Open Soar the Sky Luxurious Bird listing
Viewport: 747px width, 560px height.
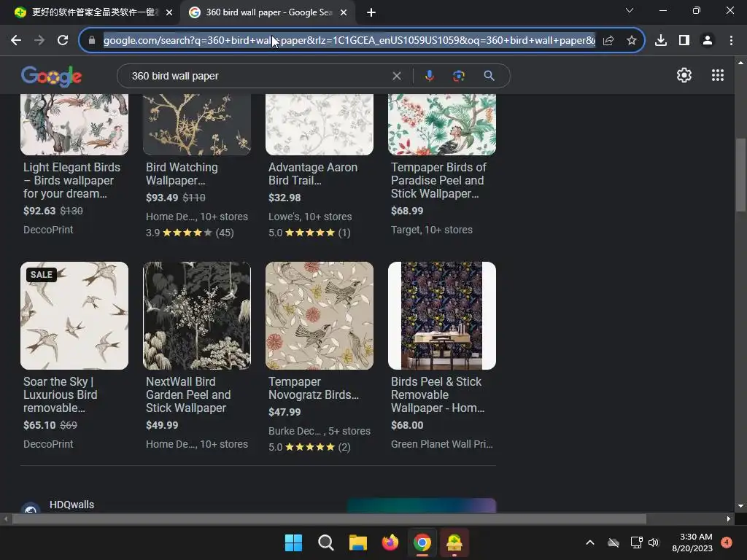click(x=60, y=394)
